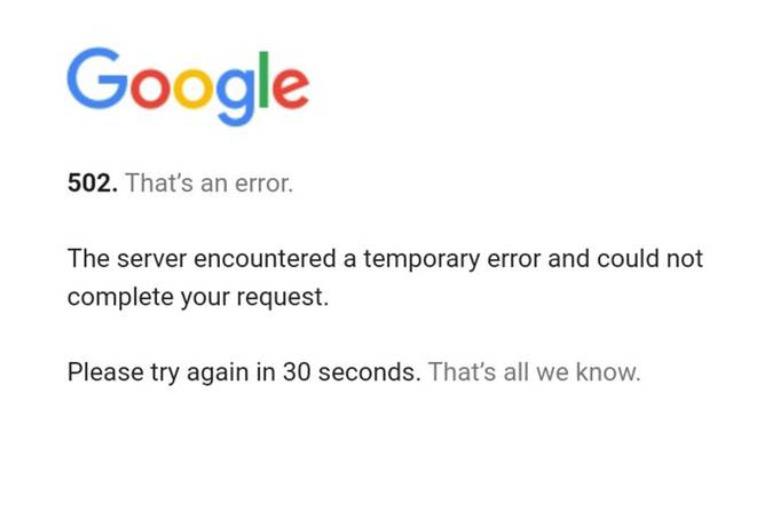Click the gray "That's all we know." text
This screenshot has height=518, width=761.
(x=535, y=372)
